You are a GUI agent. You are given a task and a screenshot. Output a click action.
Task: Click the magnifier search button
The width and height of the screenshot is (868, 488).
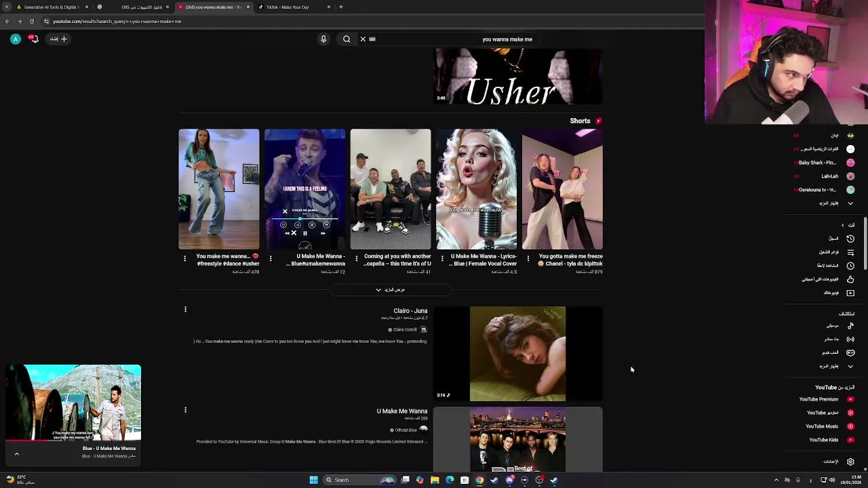tap(347, 39)
